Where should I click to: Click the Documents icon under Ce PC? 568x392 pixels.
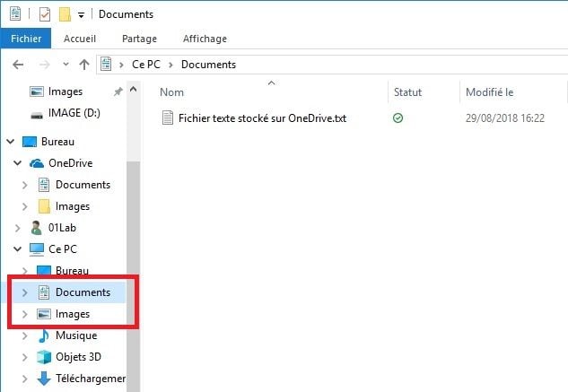[x=44, y=292]
